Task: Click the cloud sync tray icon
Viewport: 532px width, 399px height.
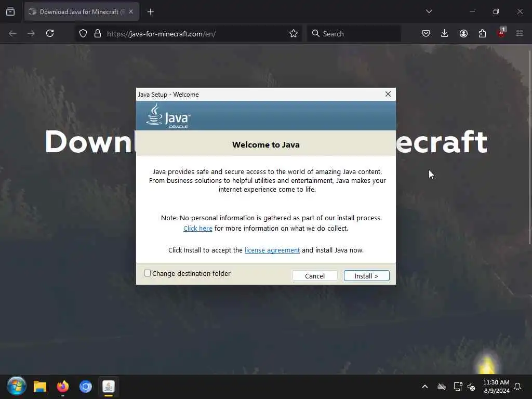Action: click(x=442, y=387)
